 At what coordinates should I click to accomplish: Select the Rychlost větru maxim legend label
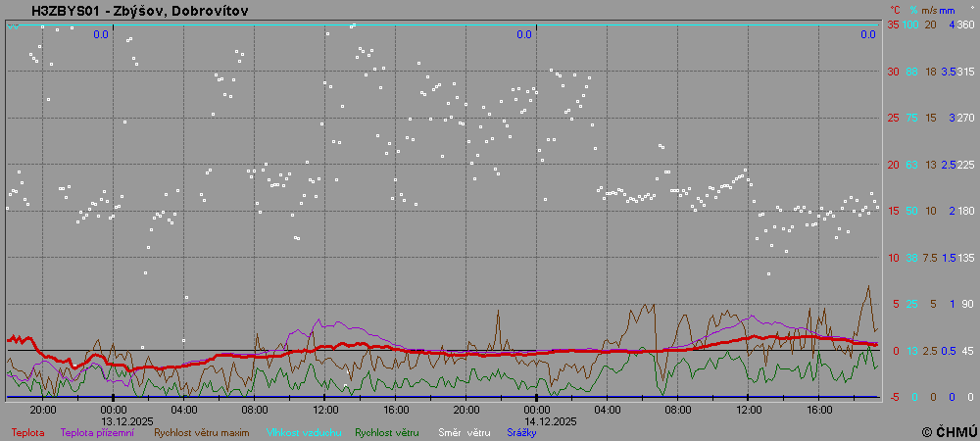pos(201,432)
